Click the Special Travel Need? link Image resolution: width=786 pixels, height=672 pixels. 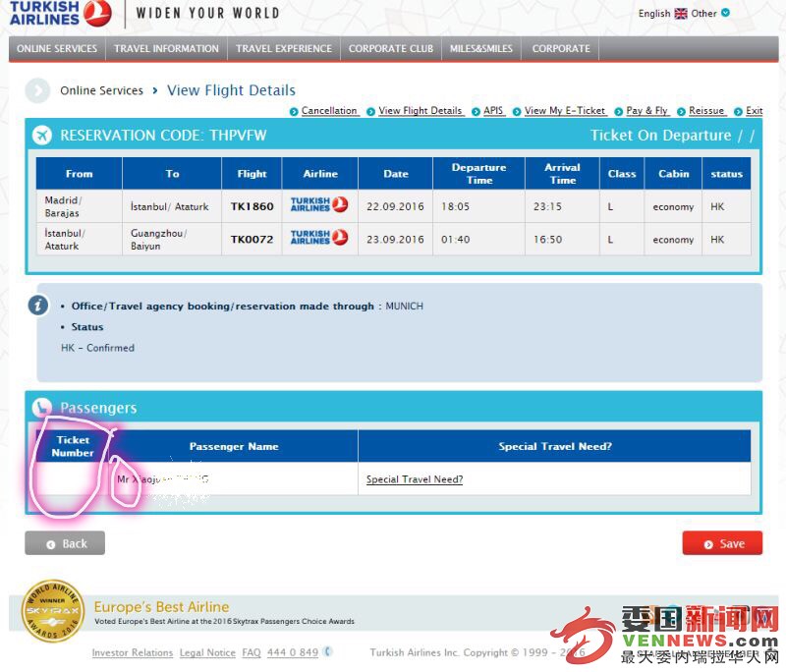coord(415,479)
